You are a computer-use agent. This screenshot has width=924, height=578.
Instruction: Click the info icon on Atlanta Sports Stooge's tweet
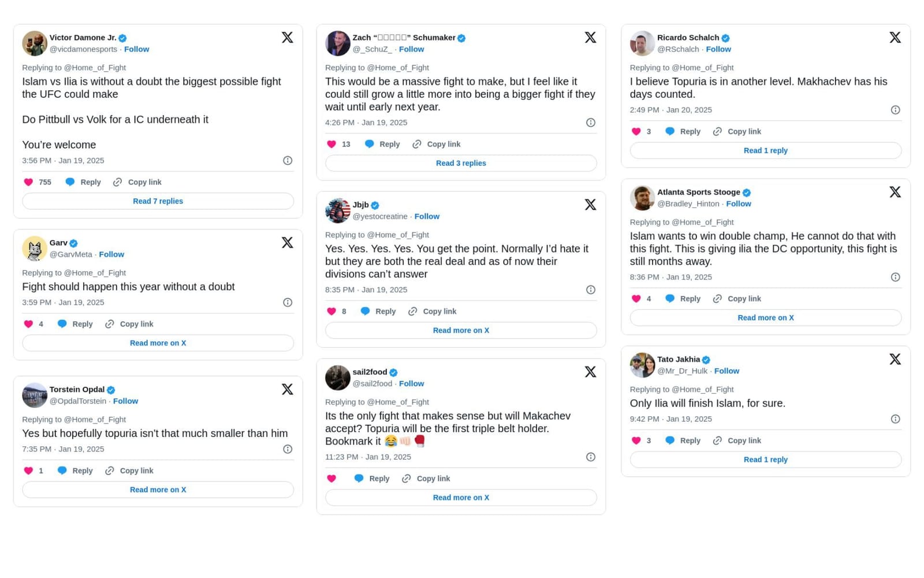(895, 277)
